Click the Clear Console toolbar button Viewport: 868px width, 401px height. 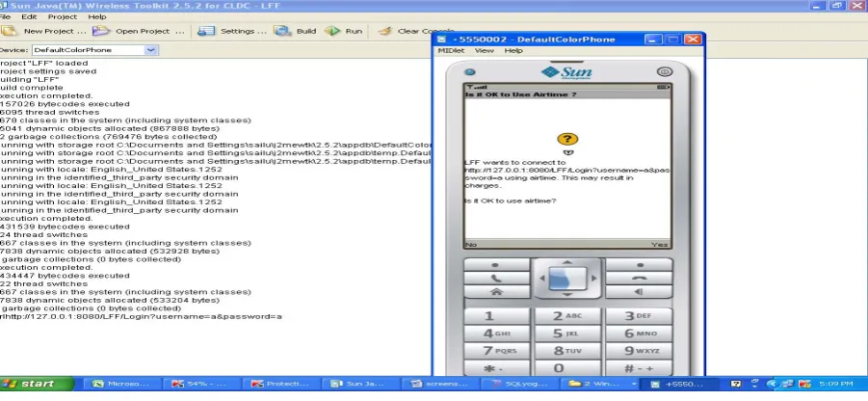[415, 31]
